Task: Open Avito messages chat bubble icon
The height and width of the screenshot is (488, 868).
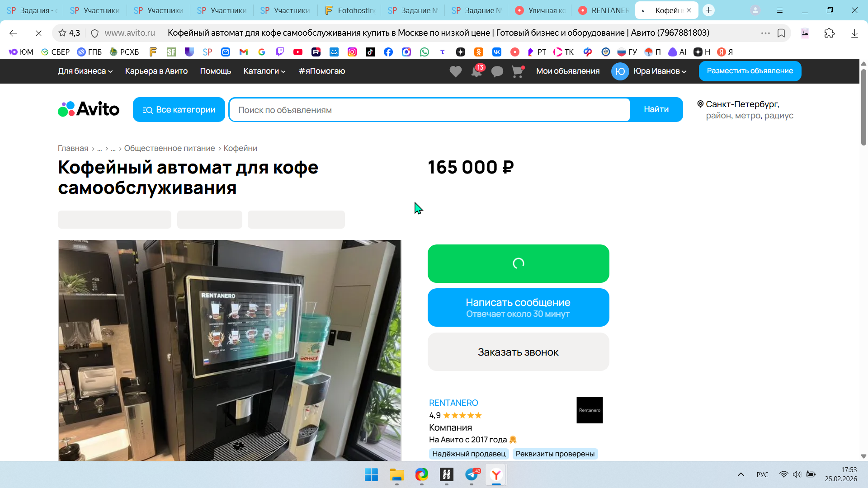Action: coord(497,71)
